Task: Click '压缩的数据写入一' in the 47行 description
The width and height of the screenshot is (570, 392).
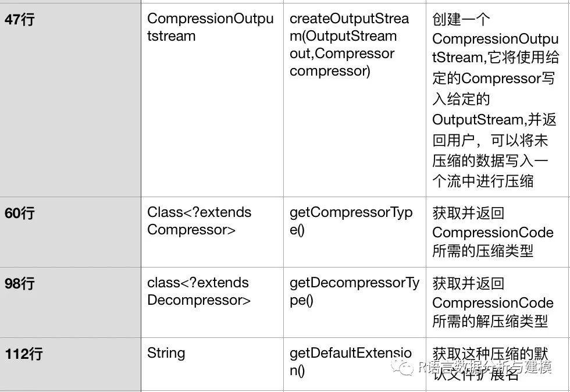Action: 490,161
